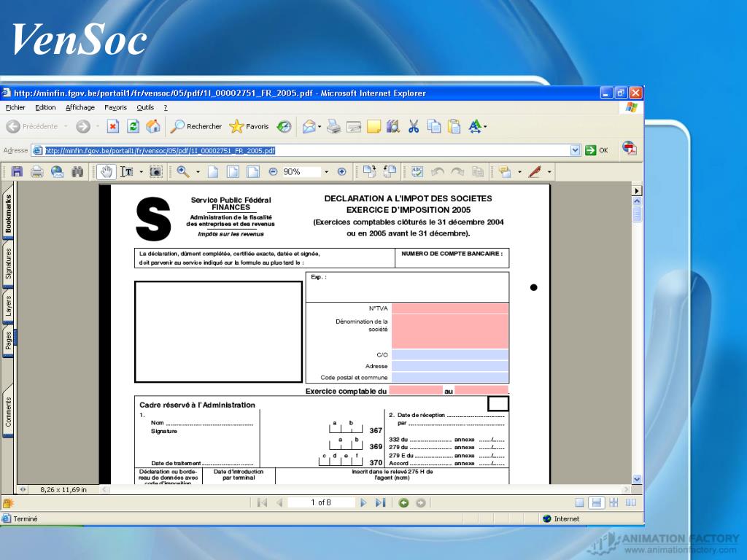Go to the IE Home page
The height and width of the screenshot is (560, 747).
point(153,126)
